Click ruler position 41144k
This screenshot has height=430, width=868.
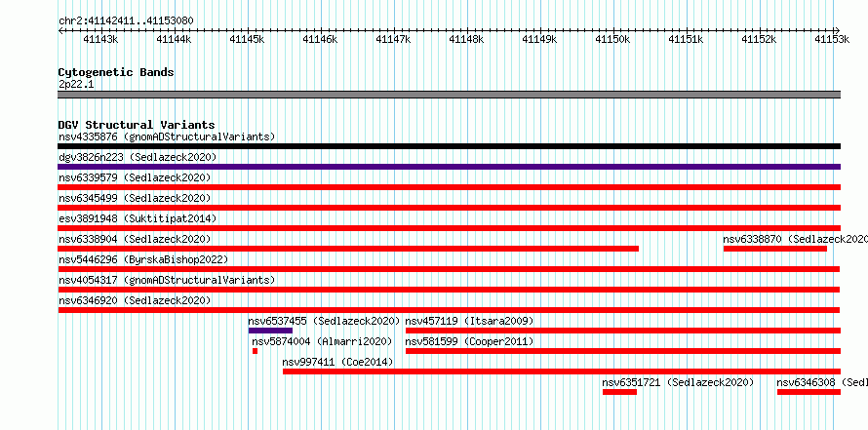(174, 39)
